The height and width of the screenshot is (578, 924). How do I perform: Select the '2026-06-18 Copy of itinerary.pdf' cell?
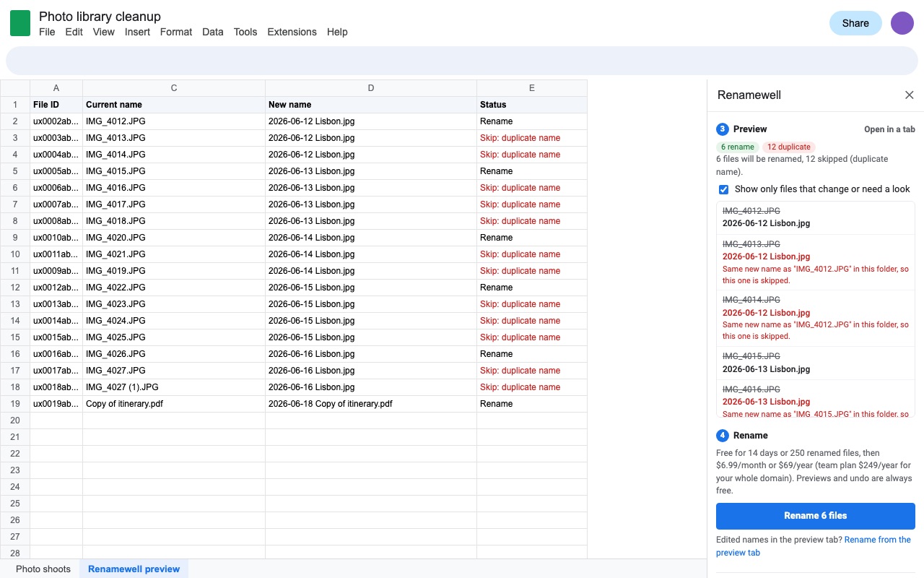pyautogui.click(x=371, y=404)
